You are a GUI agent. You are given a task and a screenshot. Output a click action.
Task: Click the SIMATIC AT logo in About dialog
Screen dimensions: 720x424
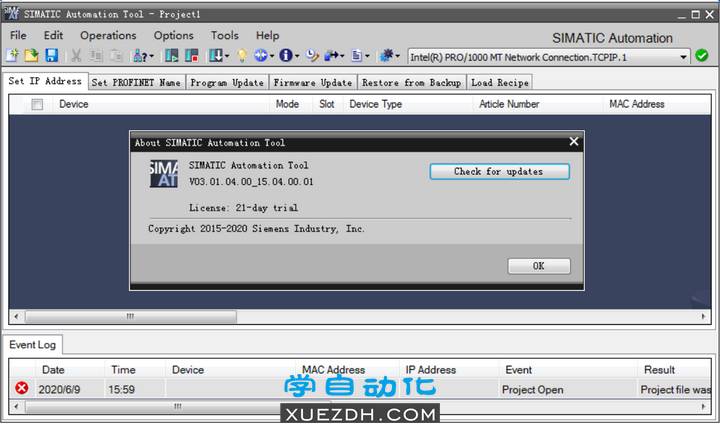click(x=163, y=174)
